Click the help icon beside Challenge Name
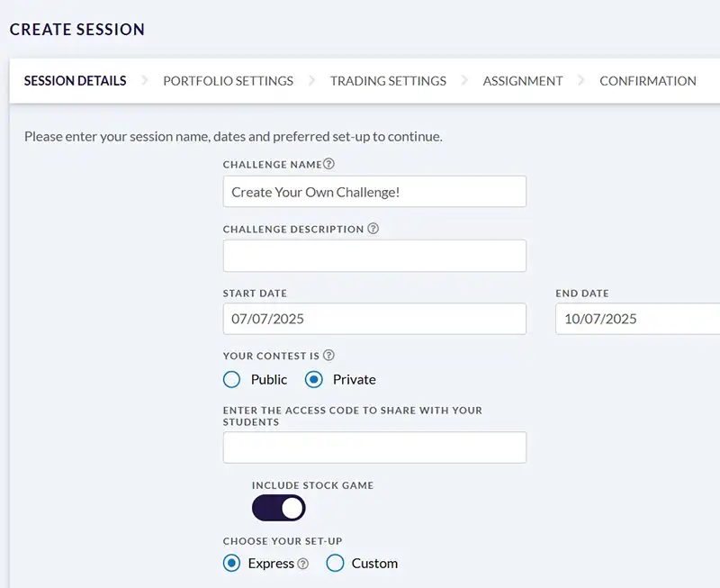 click(329, 164)
